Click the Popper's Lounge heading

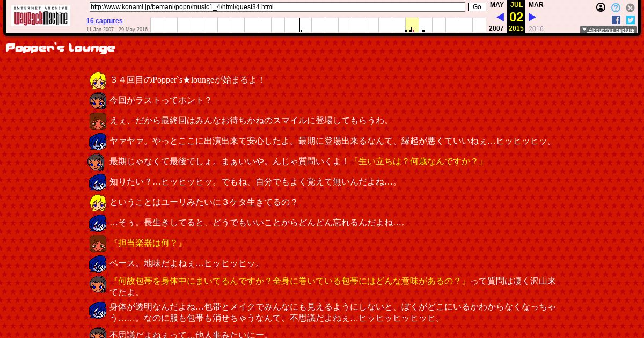click(x=60, y=49)
